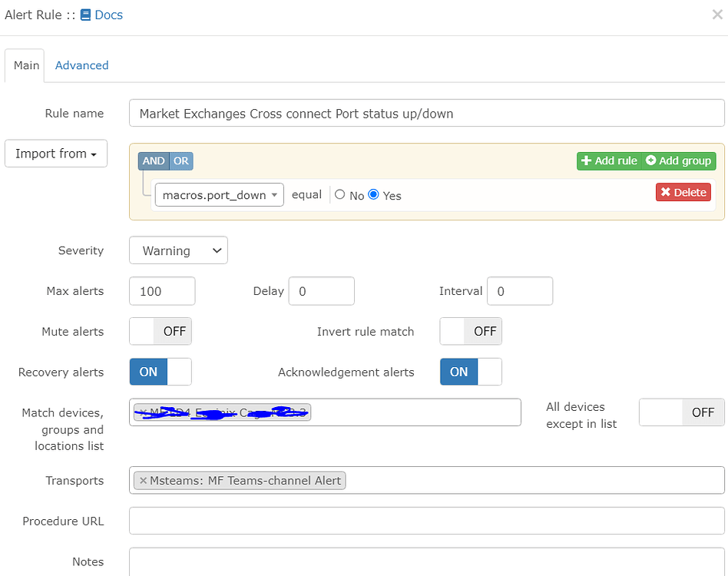Screen dimensions: 728x576
Task: Edit the Delay field
Action: point(321,291)
